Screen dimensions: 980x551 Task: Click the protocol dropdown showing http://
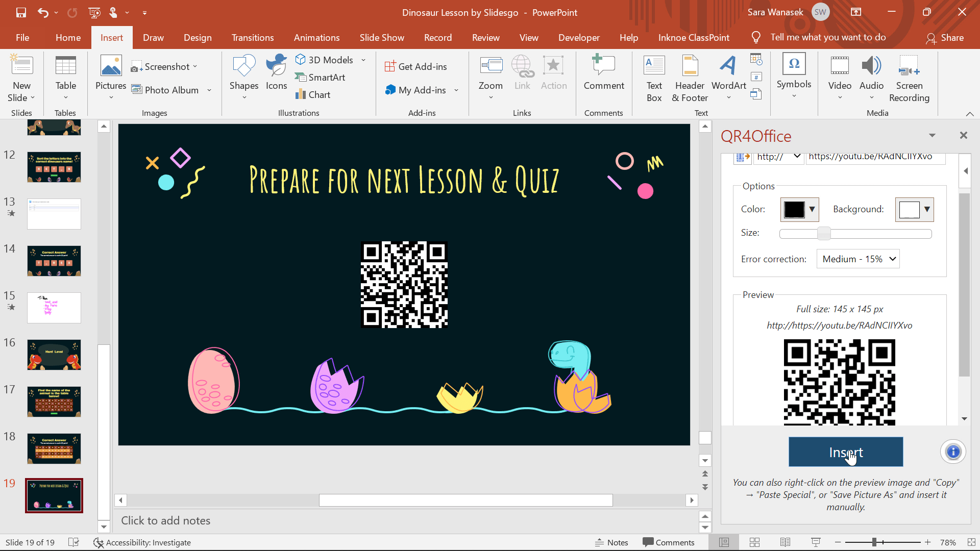pos(777,156)
